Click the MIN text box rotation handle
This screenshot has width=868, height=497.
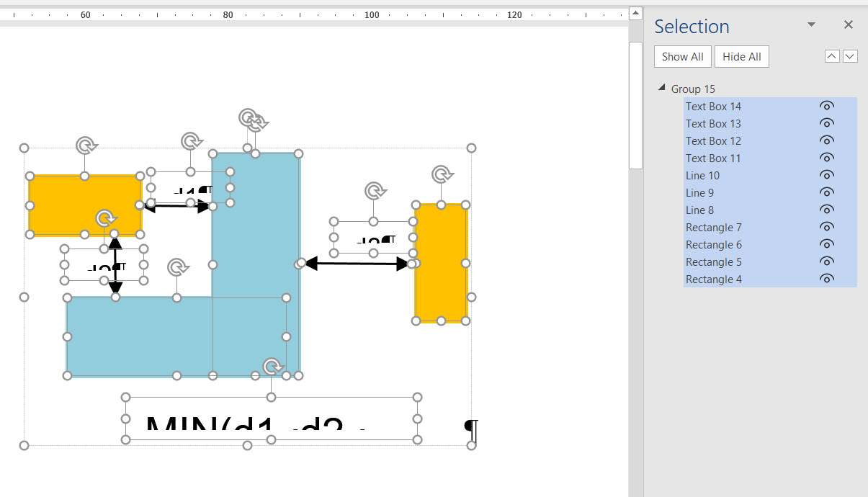pos(272,367)
